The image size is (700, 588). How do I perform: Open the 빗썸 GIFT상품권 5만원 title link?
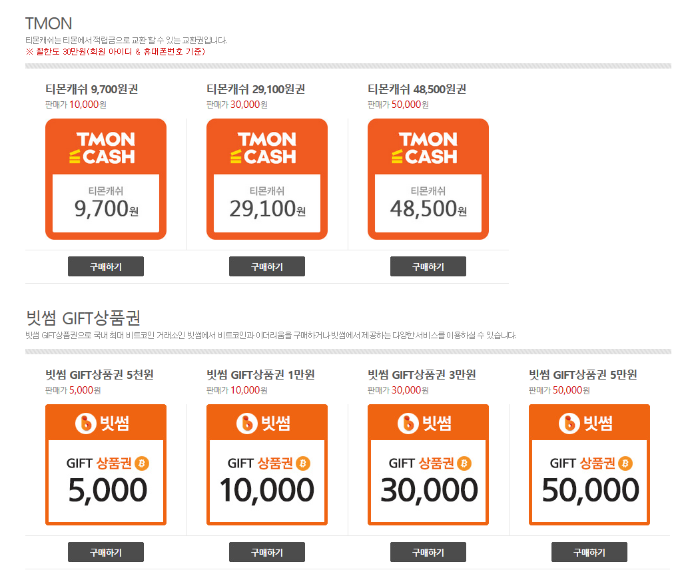coord(583,375)
